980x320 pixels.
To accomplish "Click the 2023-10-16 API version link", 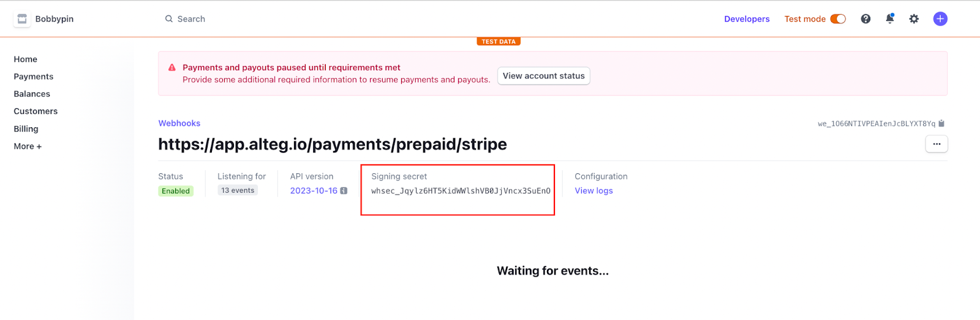I will [x=314, y=191].
